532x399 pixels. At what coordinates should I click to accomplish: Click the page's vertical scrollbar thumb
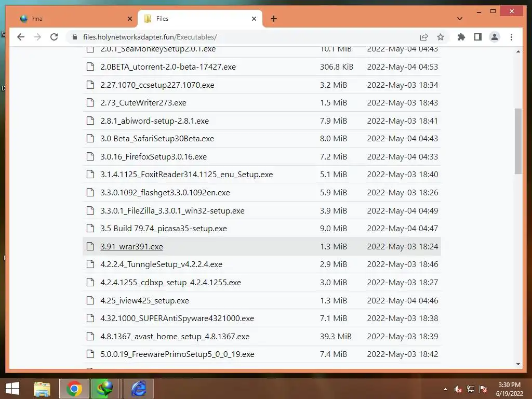point(518,141)
